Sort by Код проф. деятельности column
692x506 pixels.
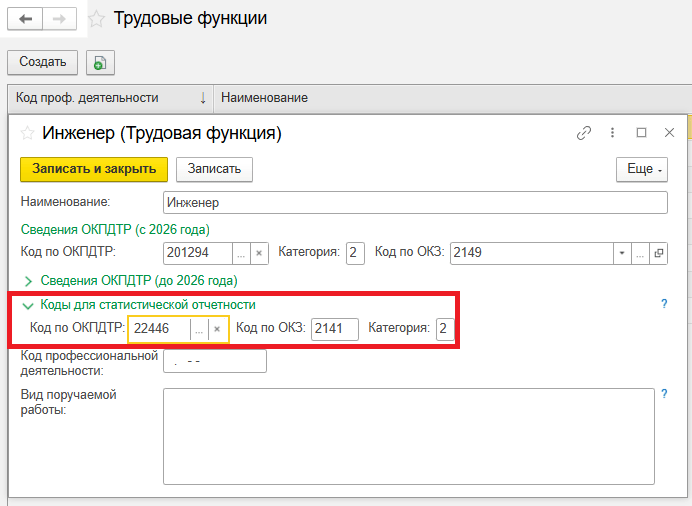tap(100, 98)
